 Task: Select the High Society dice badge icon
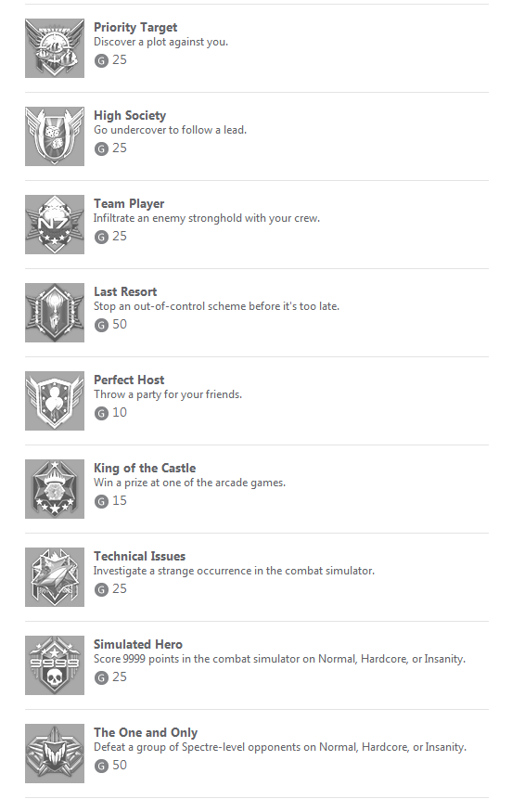point(55,136)
